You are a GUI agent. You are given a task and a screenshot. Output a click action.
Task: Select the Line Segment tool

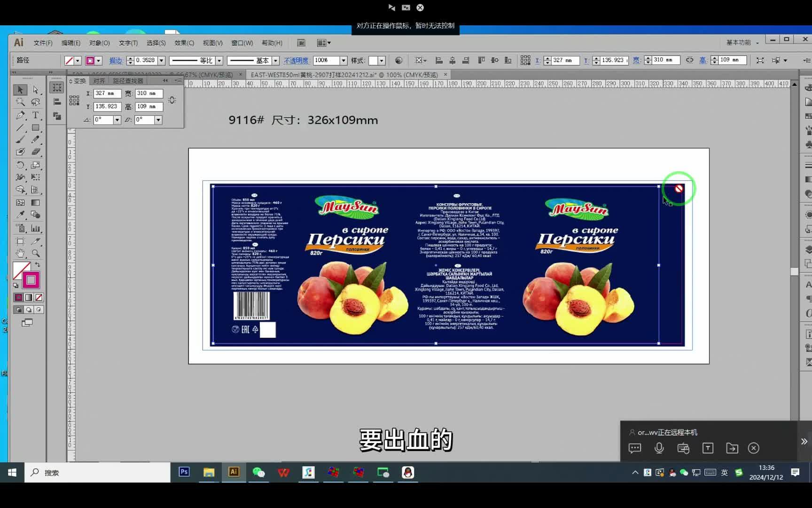(20, 127)
